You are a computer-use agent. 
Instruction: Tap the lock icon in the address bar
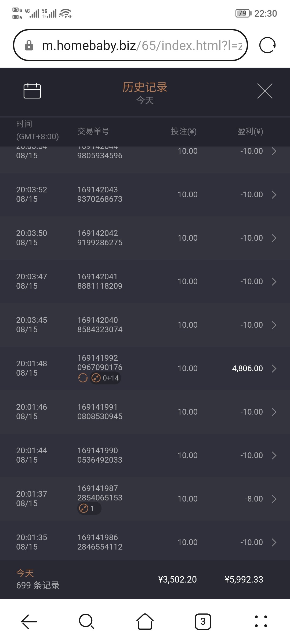coord(29,45)
